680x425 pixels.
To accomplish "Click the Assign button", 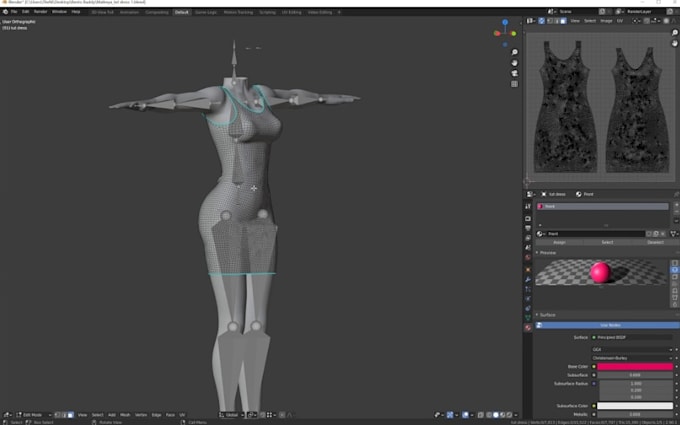I will coord(559,242).
